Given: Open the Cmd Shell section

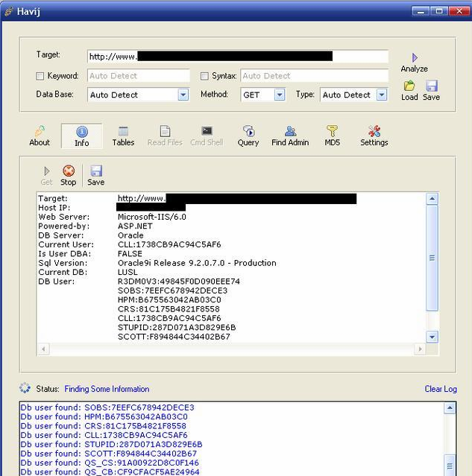Looking at the screenshot, I should pyautogui.click(x=207, y=136).
